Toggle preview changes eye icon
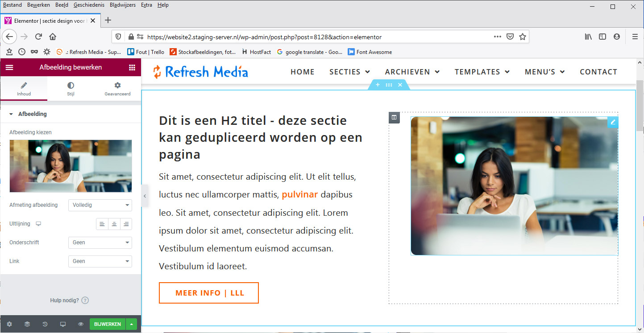This screenshot has width=644, height=333. click(81, 324)
